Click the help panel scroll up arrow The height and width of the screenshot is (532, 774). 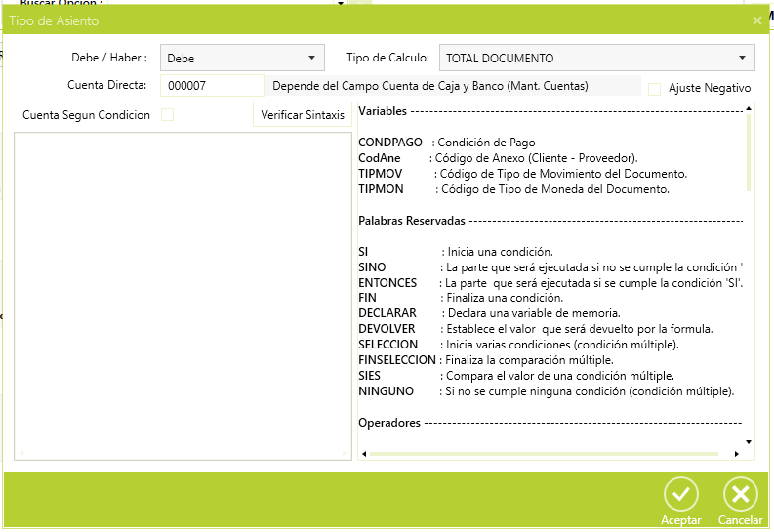749,108
